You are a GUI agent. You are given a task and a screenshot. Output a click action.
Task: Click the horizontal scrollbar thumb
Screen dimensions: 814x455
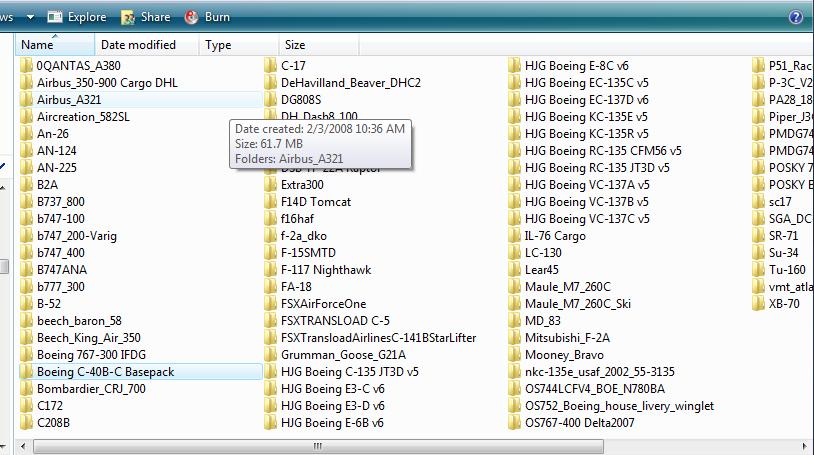(318, 446)
